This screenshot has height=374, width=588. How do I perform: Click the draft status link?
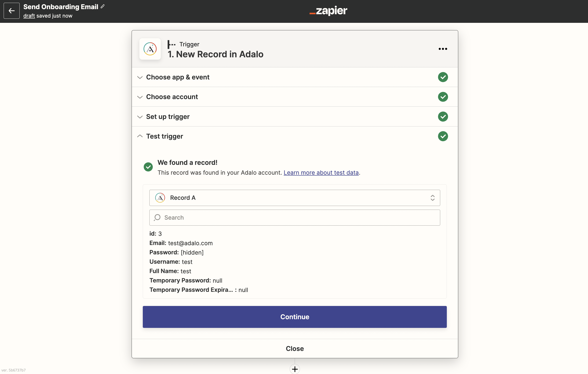(29, 16)
